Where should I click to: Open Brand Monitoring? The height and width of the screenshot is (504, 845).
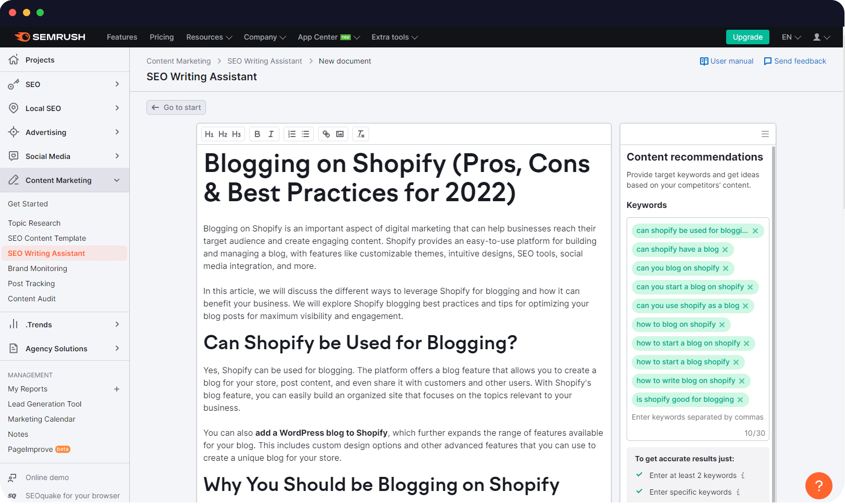click(x=38, y=268)
